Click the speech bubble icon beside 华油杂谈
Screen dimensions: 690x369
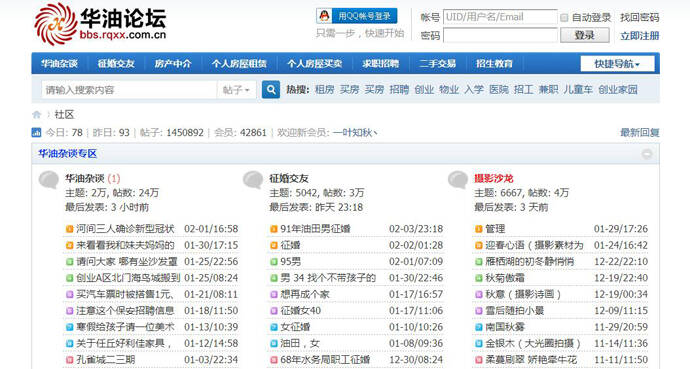pos(49,180)
